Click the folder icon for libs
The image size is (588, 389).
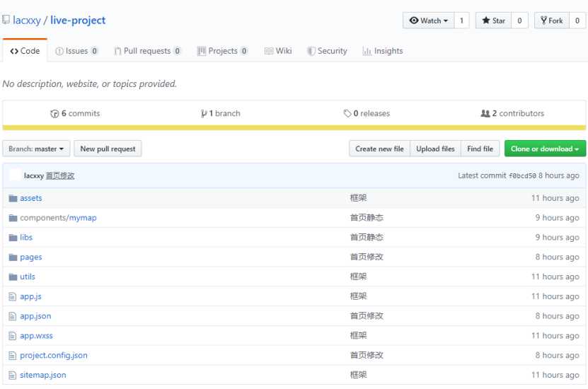[x=13, y=238]
